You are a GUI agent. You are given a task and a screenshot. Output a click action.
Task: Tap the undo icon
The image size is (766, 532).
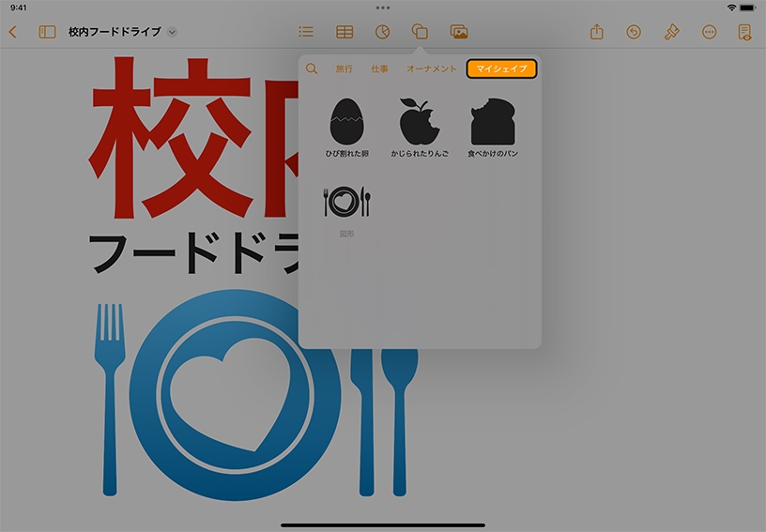[x=634, y=32]
